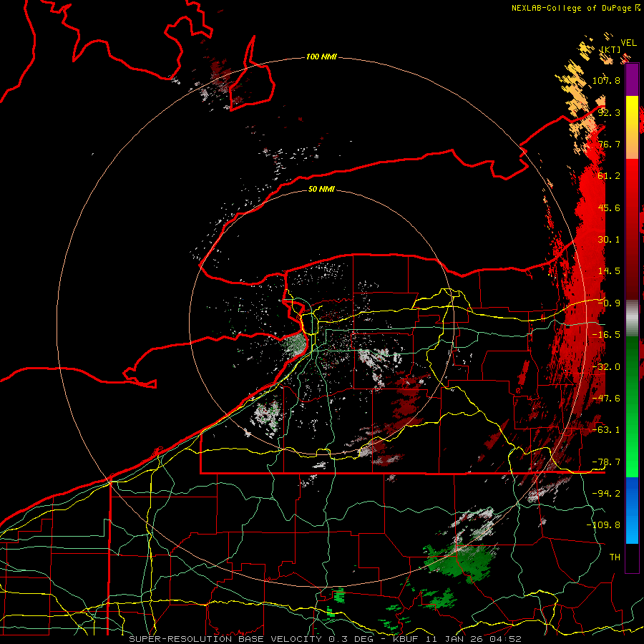Click the -78.7 value on velocity scale
This screenshot has width=644, height=644.
click(606, 462)
